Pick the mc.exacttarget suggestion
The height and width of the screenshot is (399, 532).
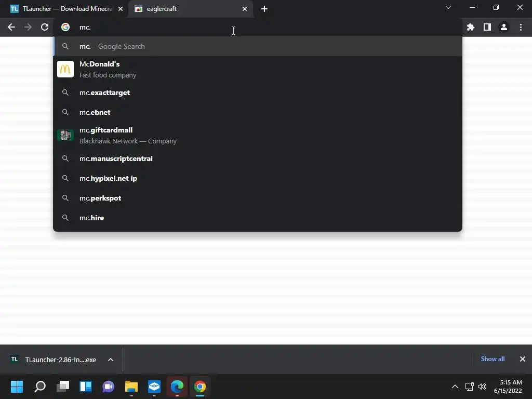point(258,92)
